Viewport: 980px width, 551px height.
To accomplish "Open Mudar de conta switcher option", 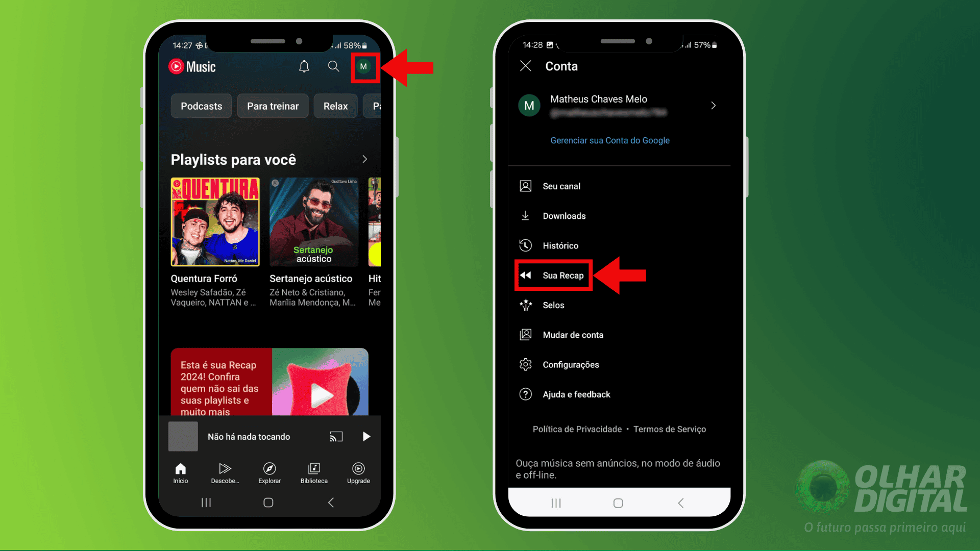I will point(573,335).
